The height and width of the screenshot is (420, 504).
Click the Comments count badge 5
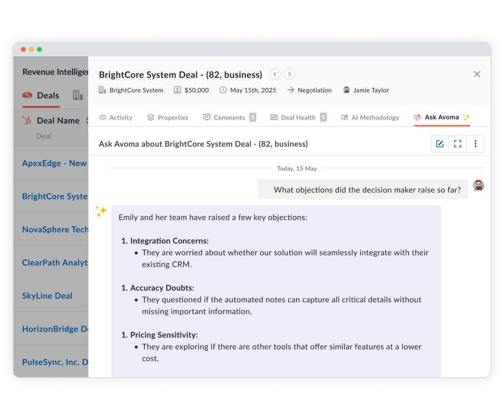click(x=252, y=118)
